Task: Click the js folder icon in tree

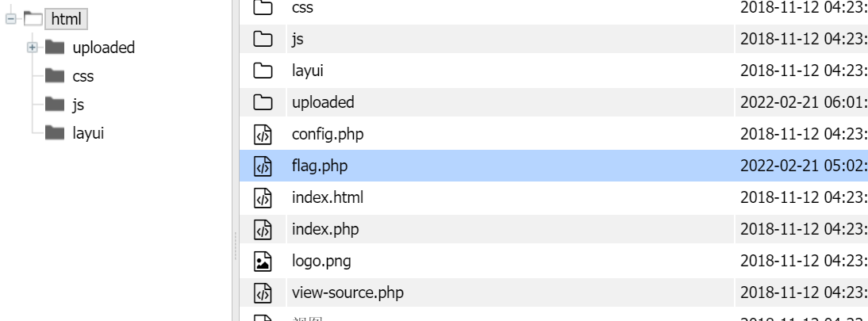Action: tap(54, 104)
